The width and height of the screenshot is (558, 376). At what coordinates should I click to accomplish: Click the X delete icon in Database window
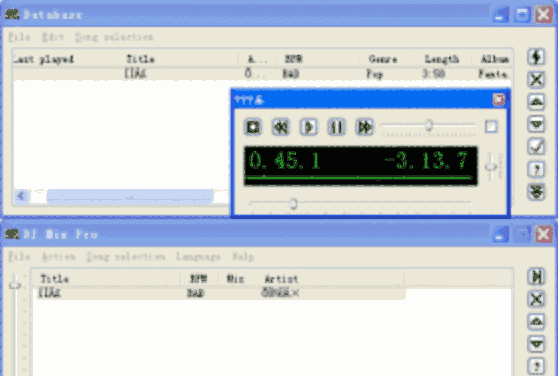(x=536, y=79)
